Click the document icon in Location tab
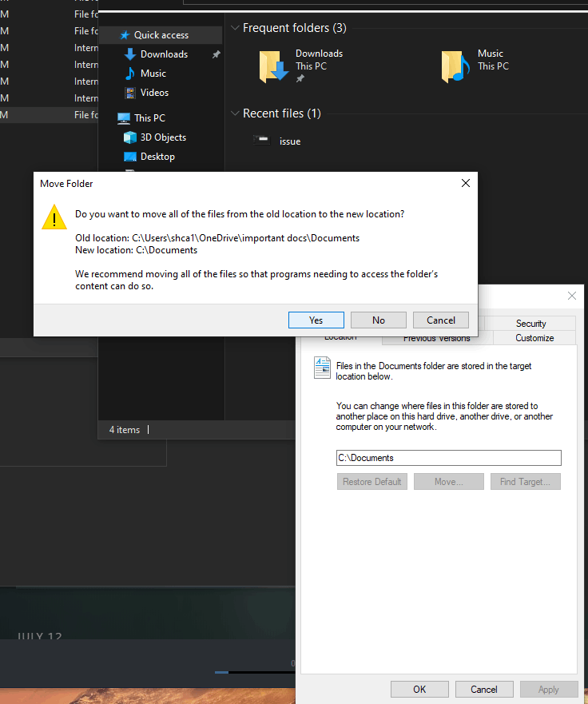Image resolution: width=588 pixels, height=704 pixels. 322,368
